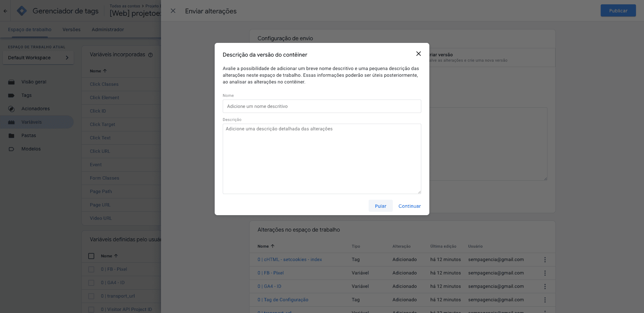Check the 0 | transport_url variable checkbox

click(x=91, y=296)
